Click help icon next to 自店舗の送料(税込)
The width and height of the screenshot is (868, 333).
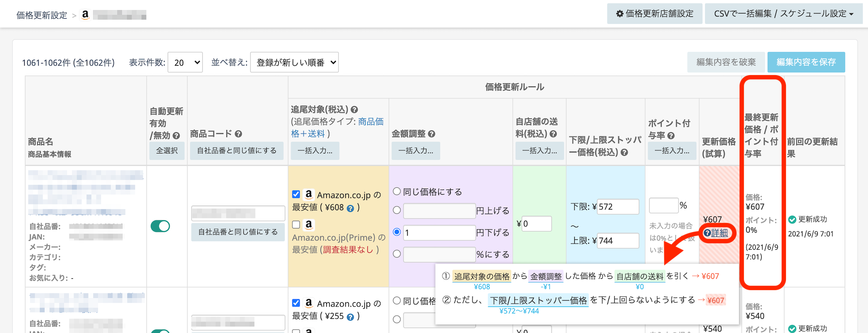[x=553, y=134]
